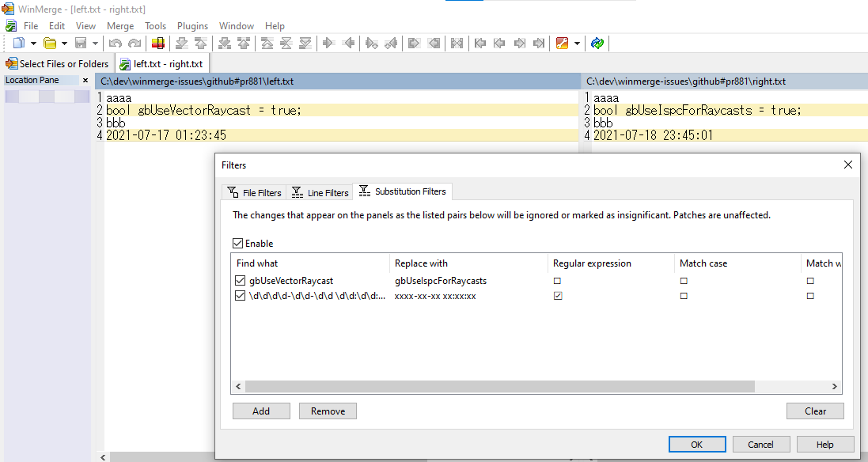Click the Auto Merge toolbar icon
This screenshot has width=868, height=462.
[x=457, y=44]
